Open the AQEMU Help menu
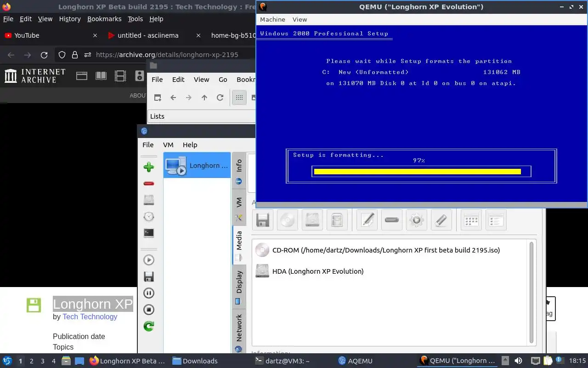 click(190, 144)
